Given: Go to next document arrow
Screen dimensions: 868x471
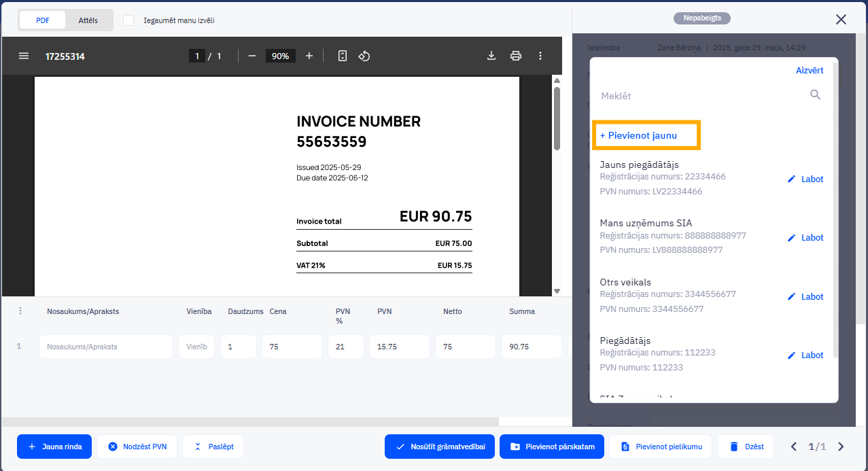Looking at the screenshot, I should (841, 447).
